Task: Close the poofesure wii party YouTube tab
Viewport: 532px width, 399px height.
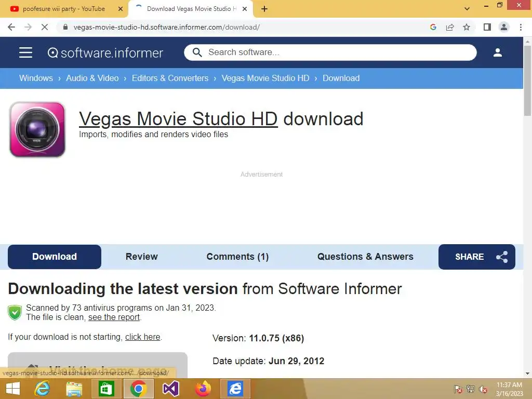Action: coord(121,9)
